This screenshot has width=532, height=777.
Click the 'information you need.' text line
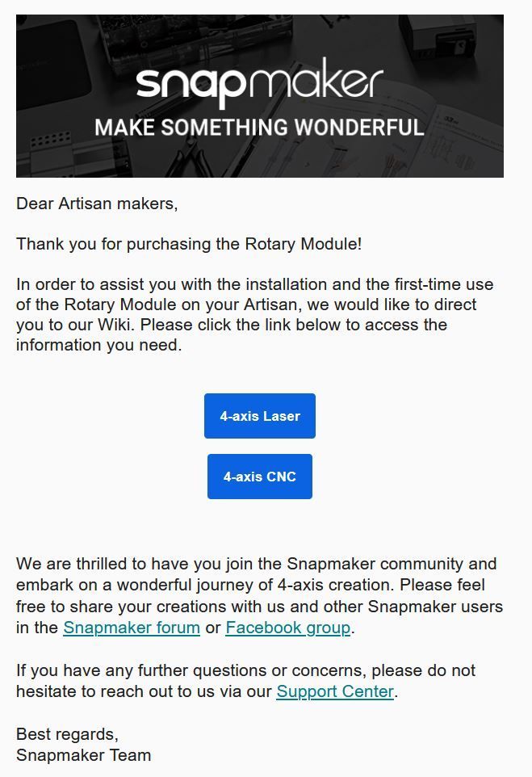[99, 345]
